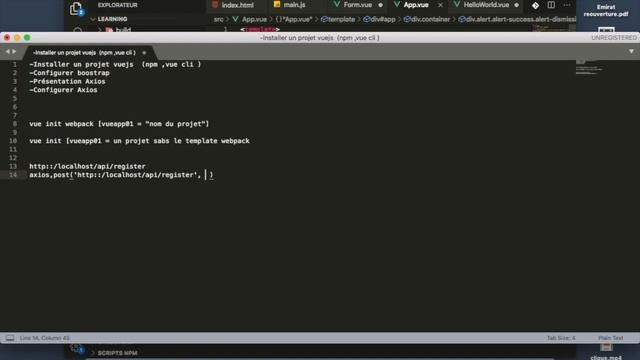640x360 pixels.
Task: Click line '-Configurer Axios'
Action: pyautogui.click(x=63, y=90)
